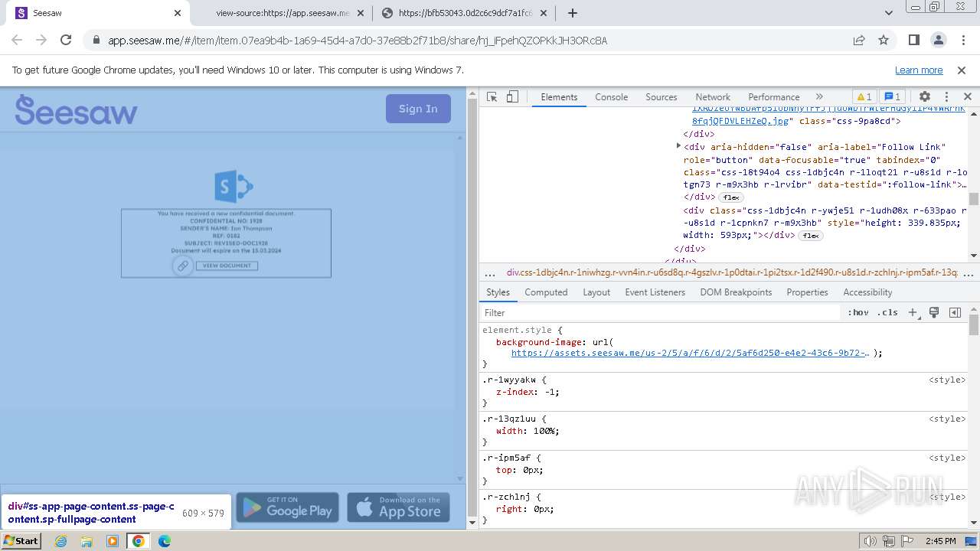
Task: Open the Windows Start menu
Action: coord(21,540)
